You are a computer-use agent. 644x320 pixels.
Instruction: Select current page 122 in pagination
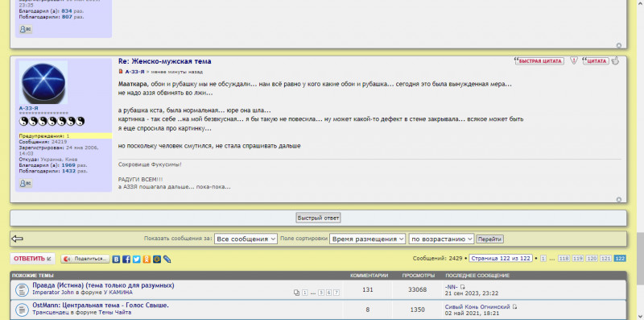click(620, 258)
